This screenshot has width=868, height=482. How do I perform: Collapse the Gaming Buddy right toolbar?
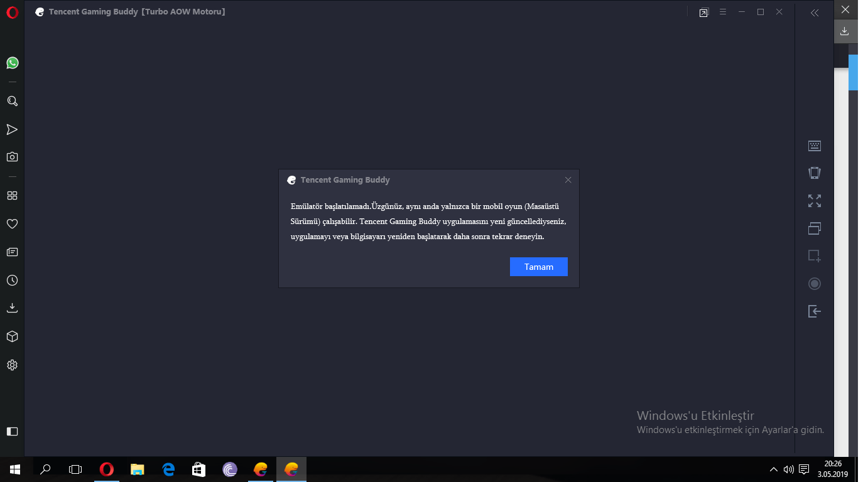click(x=815, y=13)
